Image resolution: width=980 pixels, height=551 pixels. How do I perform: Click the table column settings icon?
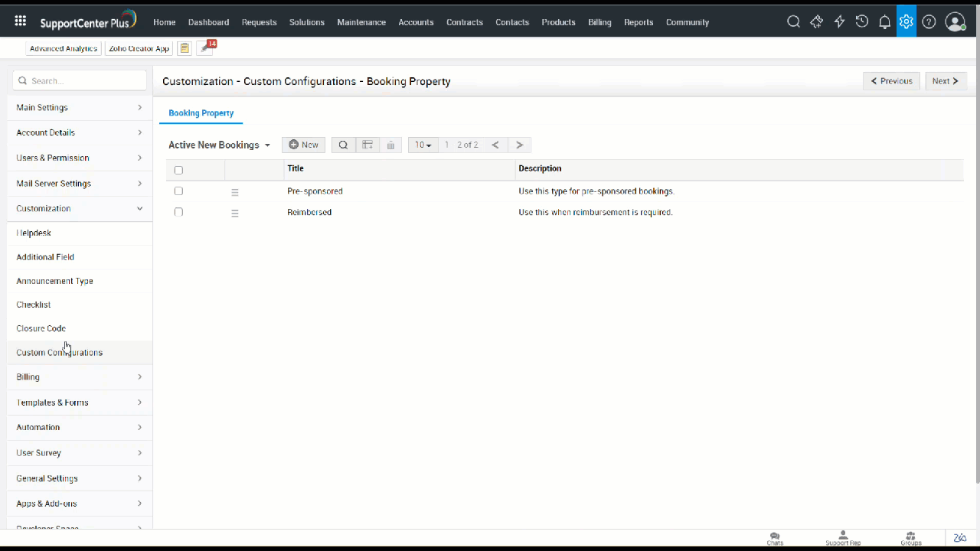[x=367, y=145]
